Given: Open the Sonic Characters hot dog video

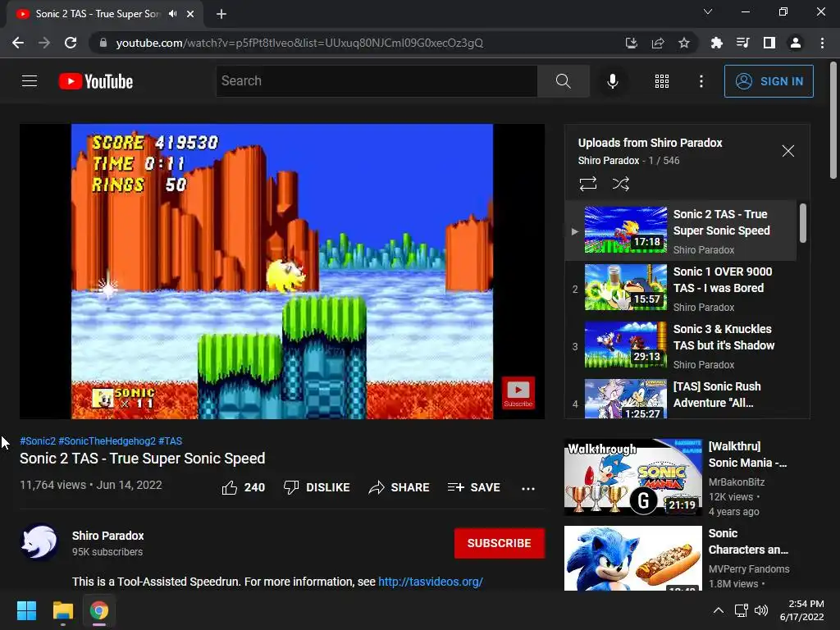Looking at the screenshot, I should 632,558.
